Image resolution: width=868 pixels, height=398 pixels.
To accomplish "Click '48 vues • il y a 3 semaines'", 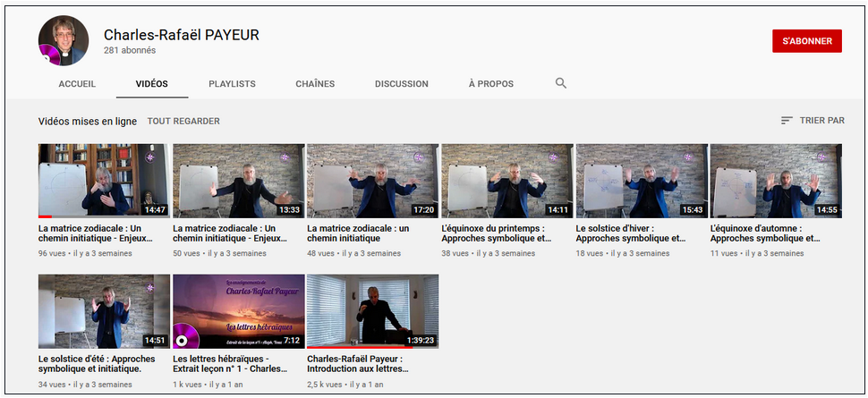I will coord(353,253).
